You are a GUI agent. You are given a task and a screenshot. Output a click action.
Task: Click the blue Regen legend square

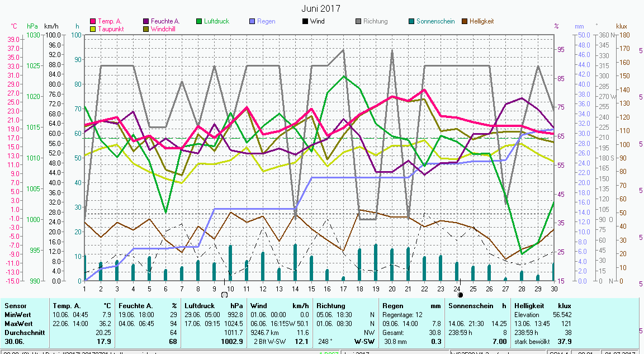(252, 22)
